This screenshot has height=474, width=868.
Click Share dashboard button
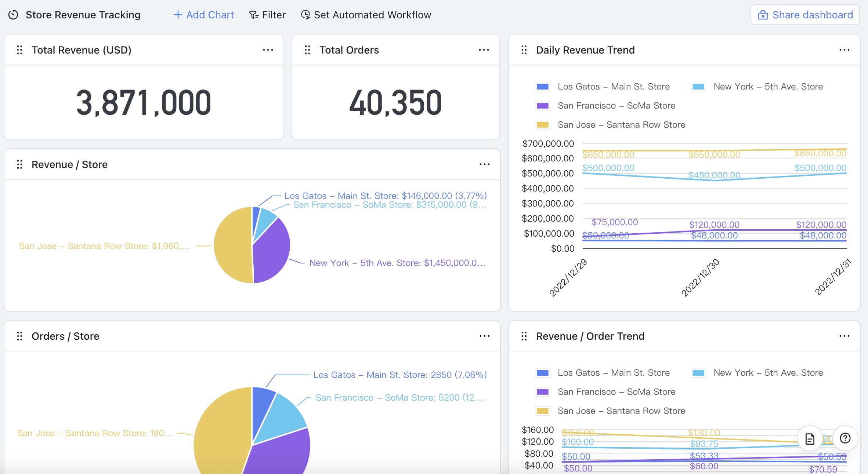[805, 15]
